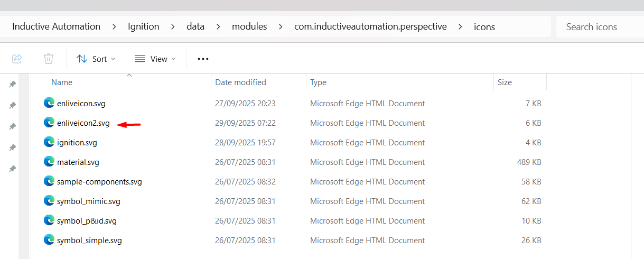Image resolution: width=644 pixels, height=259 pixels.
Task: Select the sample-components.svg file
Action: (x=99, y=182)
